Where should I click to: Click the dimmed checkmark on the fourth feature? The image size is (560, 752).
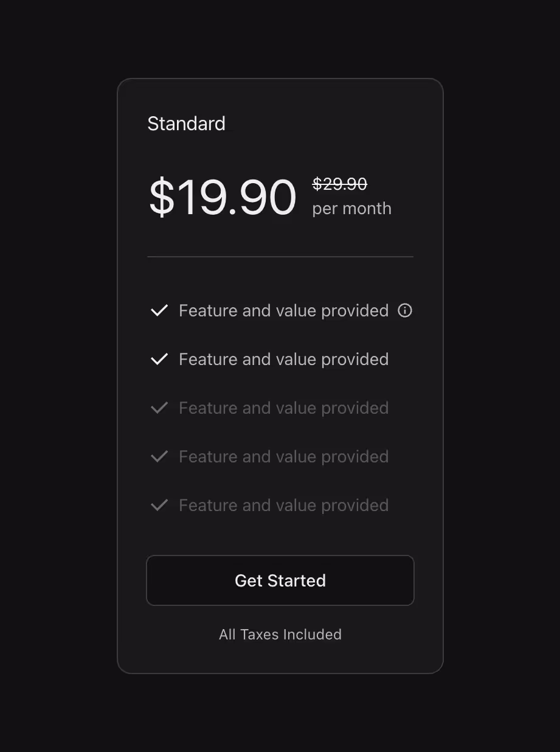click(159, 456)
